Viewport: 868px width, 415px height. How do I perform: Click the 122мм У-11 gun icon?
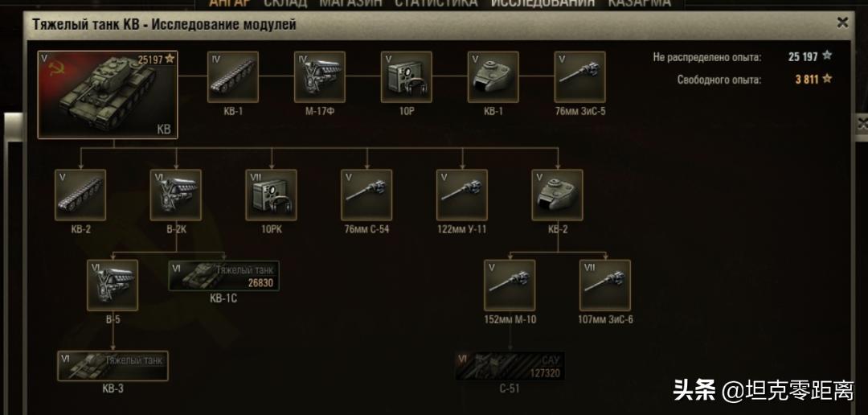click(x=461, y=195)
